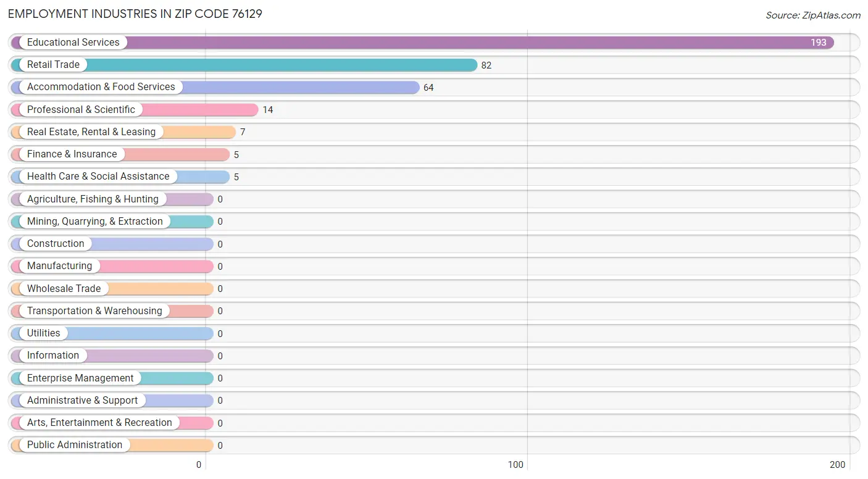Click the value 0 next to Utilities bar
Viewport: 868px width, 479px height.
coord(220,334)
